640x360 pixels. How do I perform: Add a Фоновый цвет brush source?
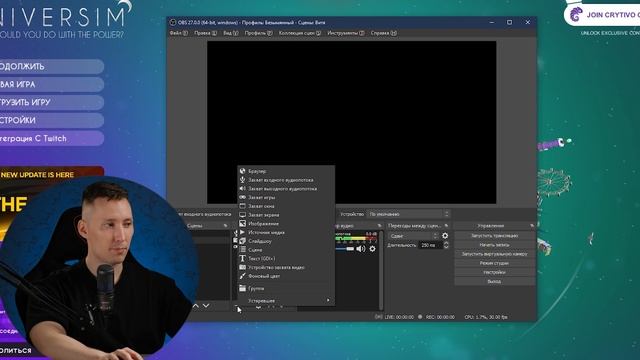pyautogui.click(x=286, y=276)
